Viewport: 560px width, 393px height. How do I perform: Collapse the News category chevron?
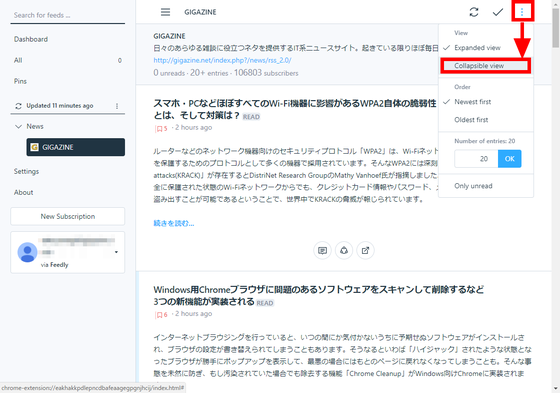(19, 126)
